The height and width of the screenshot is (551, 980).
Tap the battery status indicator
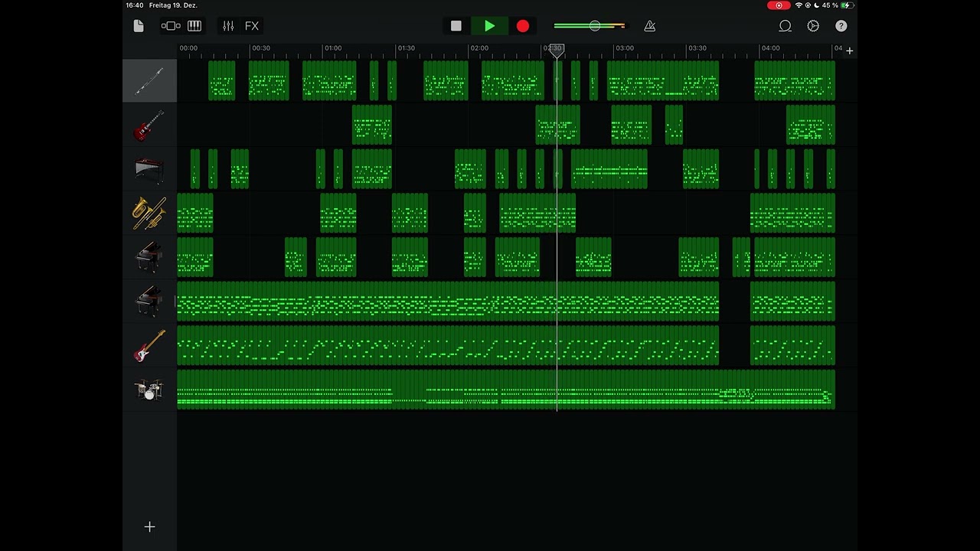tap(846, 5)
